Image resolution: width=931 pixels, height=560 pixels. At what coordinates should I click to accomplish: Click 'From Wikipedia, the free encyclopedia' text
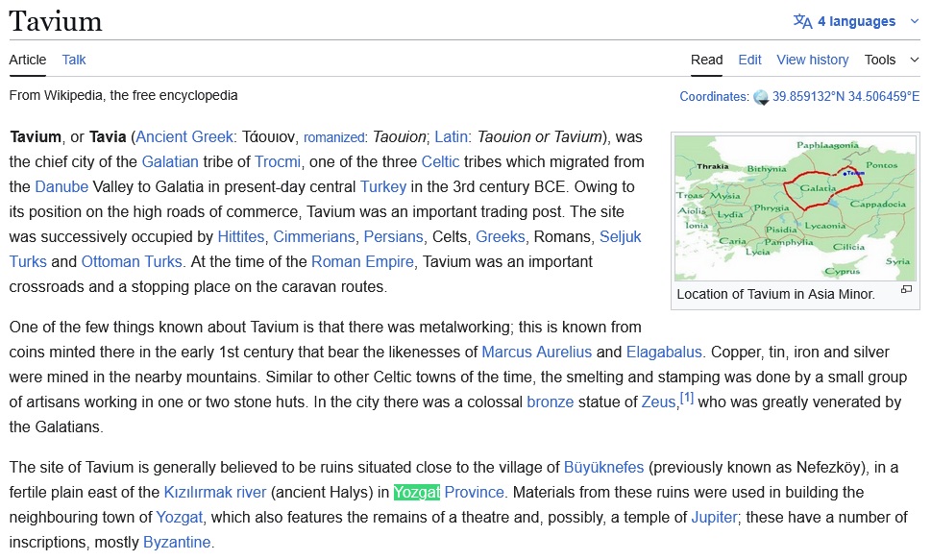(124, 96)
